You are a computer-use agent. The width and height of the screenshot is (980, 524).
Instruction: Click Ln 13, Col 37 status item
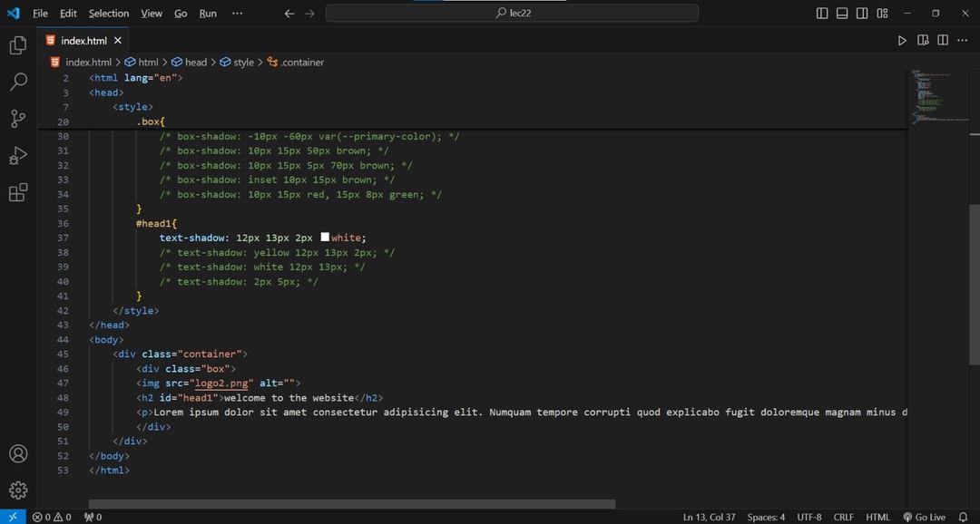coord(710,517)
